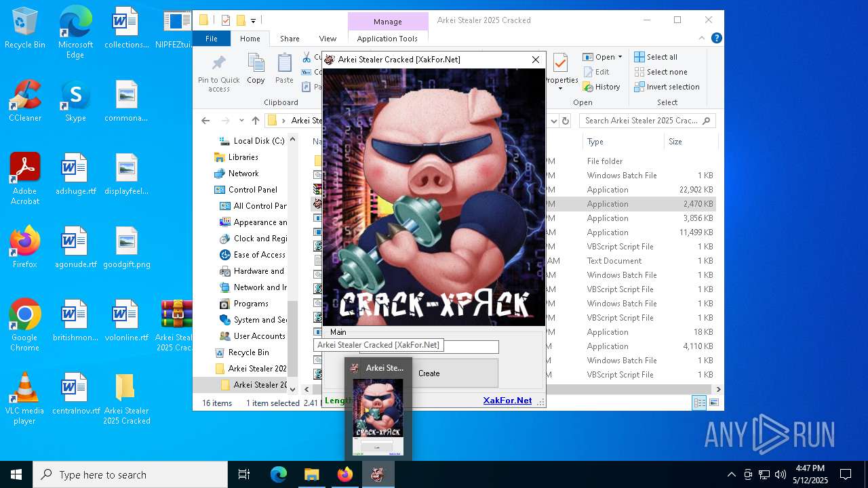Select the goodgift.png desktop file

coord(127,247)
